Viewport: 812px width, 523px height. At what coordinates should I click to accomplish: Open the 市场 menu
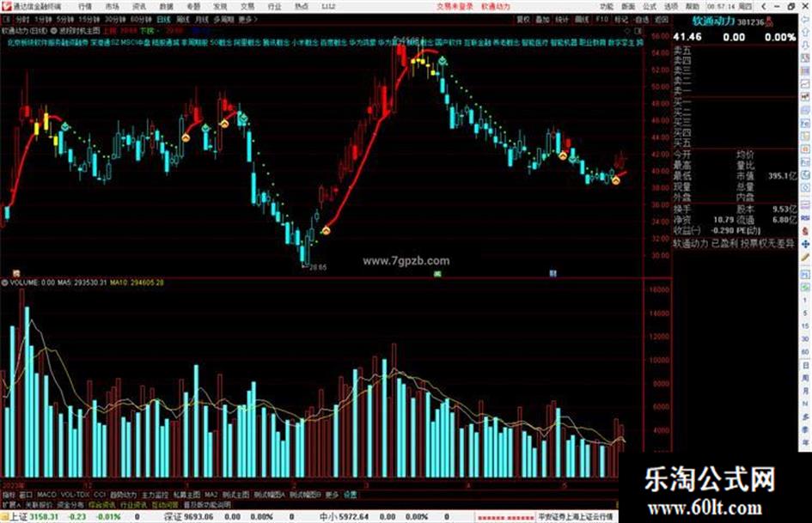click(112, 7)
